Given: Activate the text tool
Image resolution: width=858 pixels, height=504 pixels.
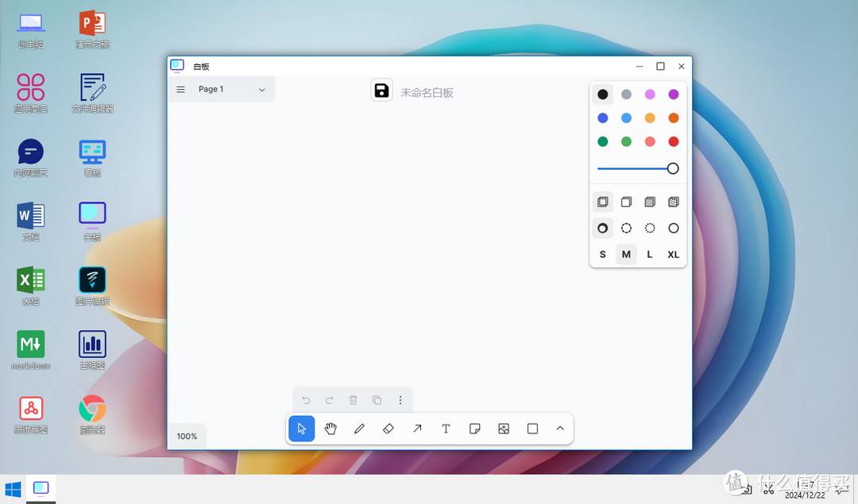Looking at the screenshot, I should tap(446, 429).
